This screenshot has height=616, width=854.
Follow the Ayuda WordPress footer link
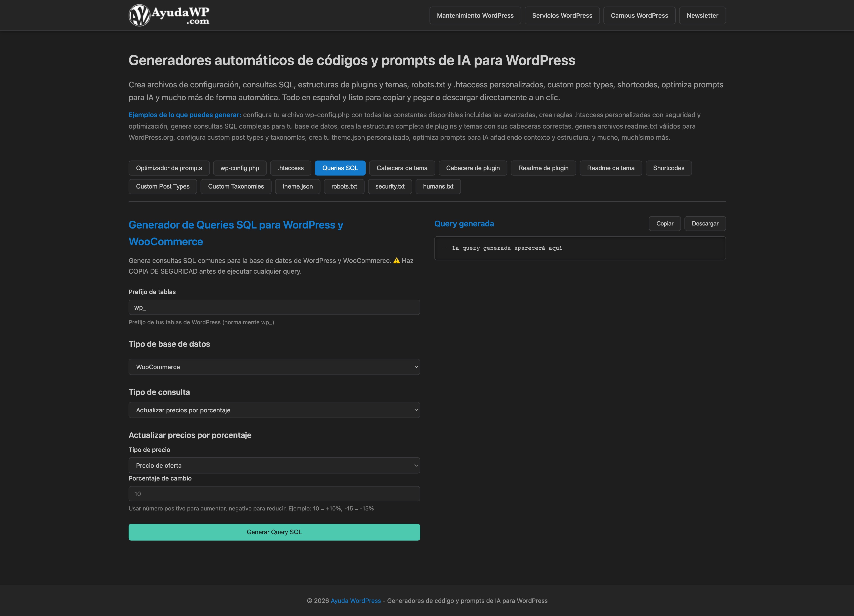coord(355,601)
